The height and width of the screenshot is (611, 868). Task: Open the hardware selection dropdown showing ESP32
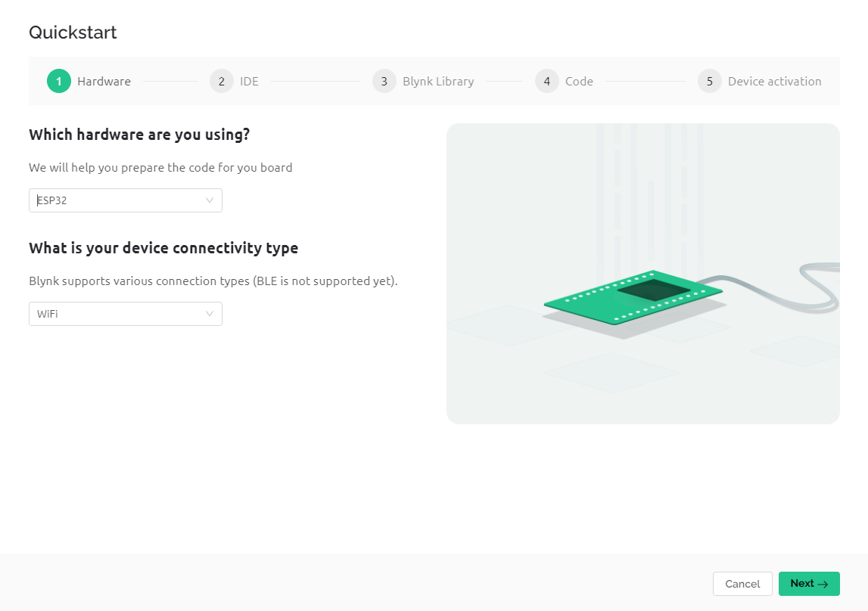tap(125, 200)
